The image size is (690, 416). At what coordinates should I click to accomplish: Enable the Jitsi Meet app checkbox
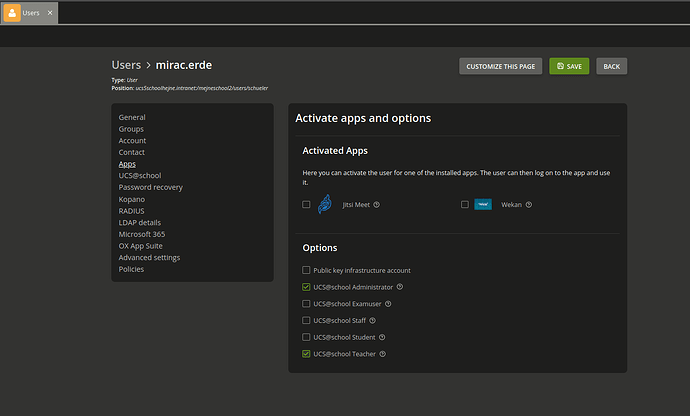click(306, 204)
